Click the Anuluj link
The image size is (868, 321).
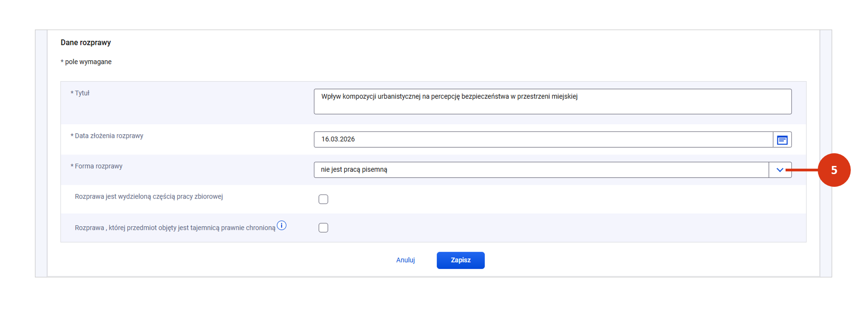coord(405,260)
